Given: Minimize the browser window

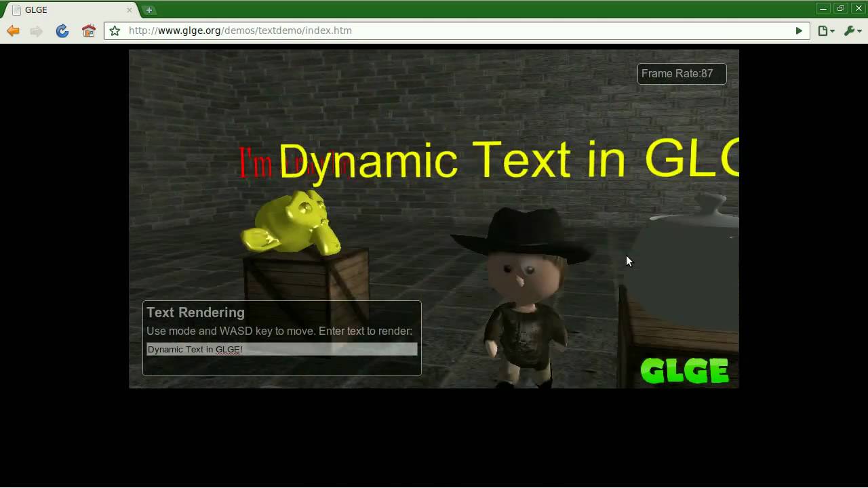Looking at the screenshot, I should pos(823,8).
